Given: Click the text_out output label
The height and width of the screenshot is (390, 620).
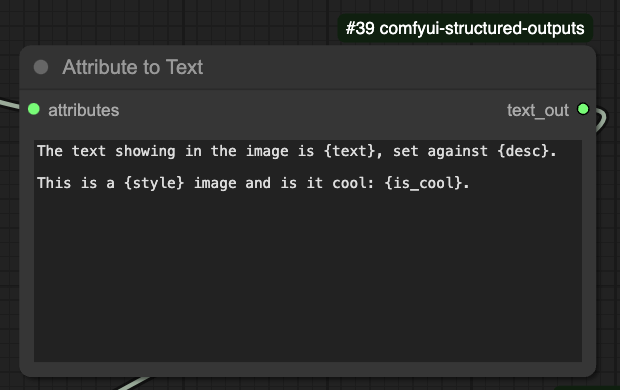Looking at the screenshot, I should click(538, 110).
